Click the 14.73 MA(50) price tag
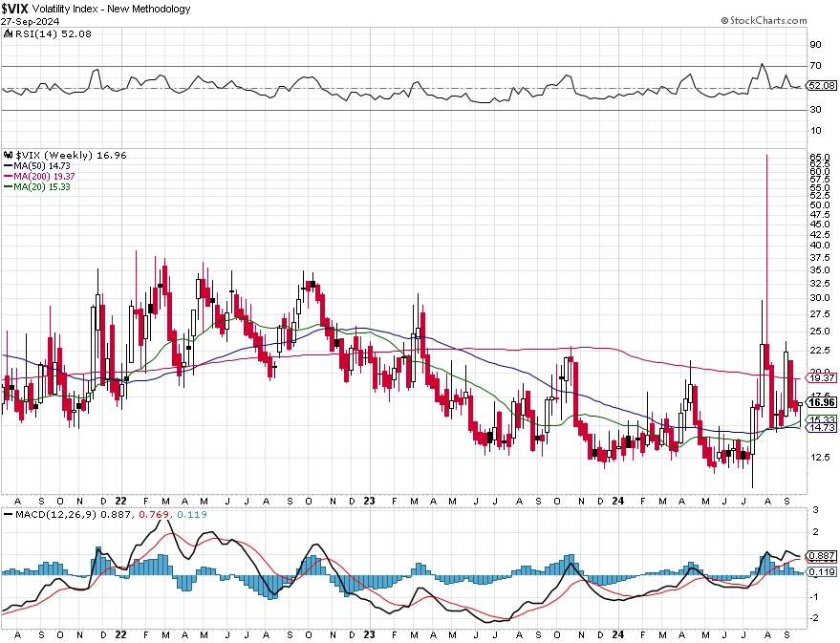Image resolution: width=840 pixels, height=643 pixels. tap(822, 428)
